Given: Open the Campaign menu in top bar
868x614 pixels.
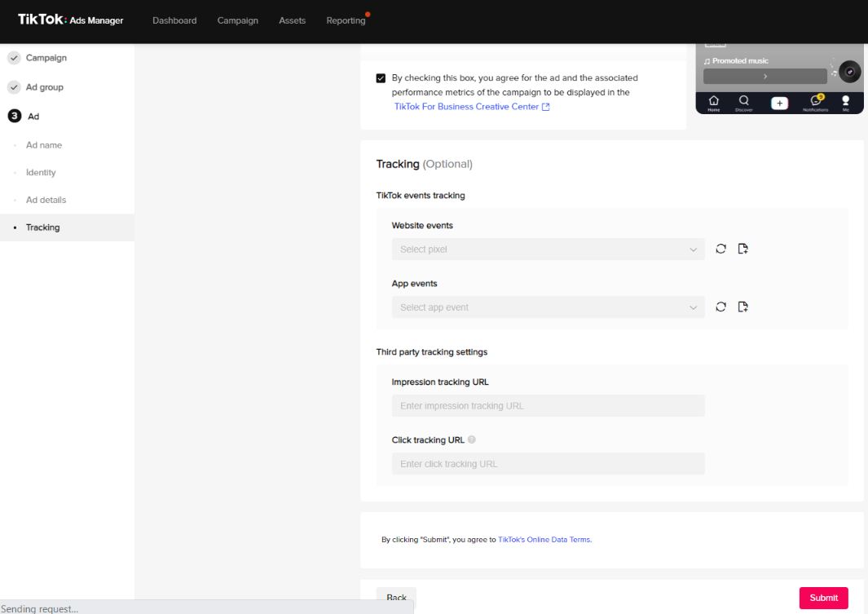Looking at the screenshot, I should [x=237, y=20].
